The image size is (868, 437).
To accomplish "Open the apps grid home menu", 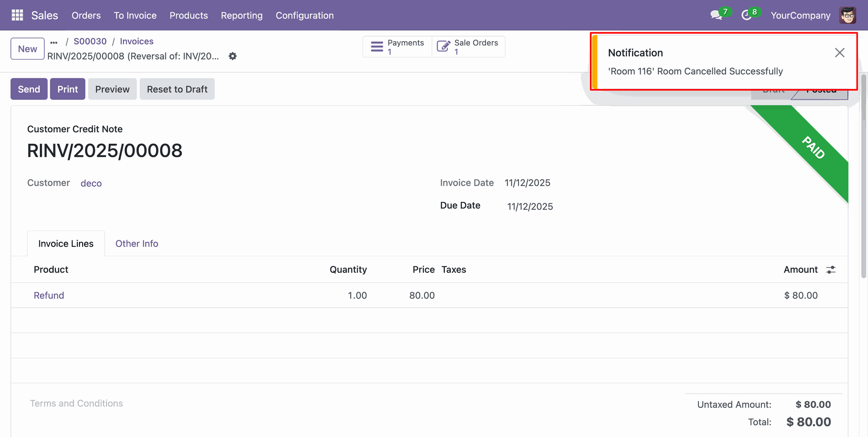I will 17,15.
